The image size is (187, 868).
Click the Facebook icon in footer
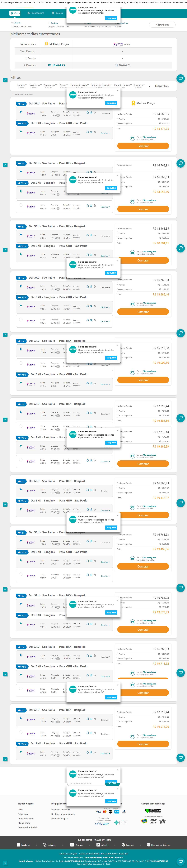[19, 845]
